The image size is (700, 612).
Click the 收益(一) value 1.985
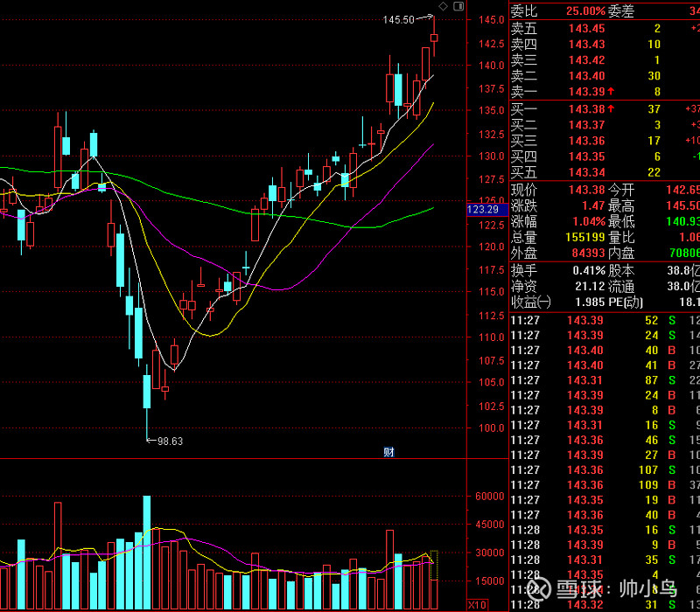tap(590, 303)
